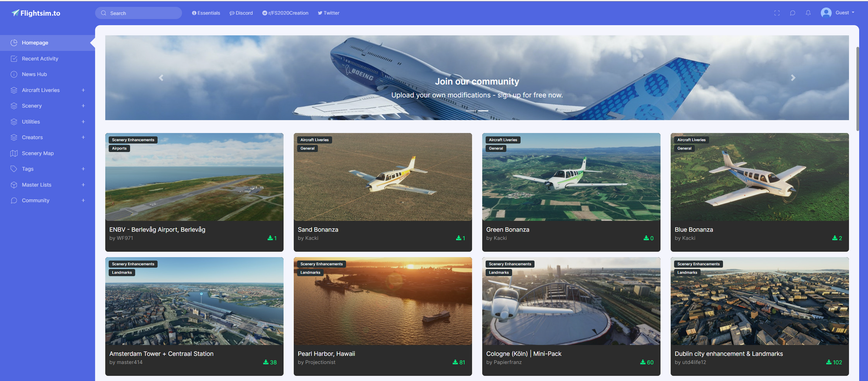Viewport: 868px width, 381px height.
Task: Click the Guest avatar icon
Action: click(x=826, y=13)
